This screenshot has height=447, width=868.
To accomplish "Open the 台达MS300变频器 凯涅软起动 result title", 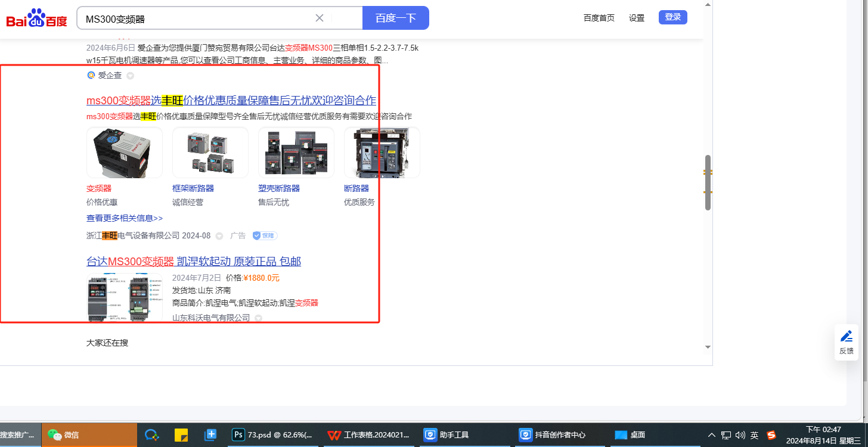I will pyautogui.click(x=194, y=262).
